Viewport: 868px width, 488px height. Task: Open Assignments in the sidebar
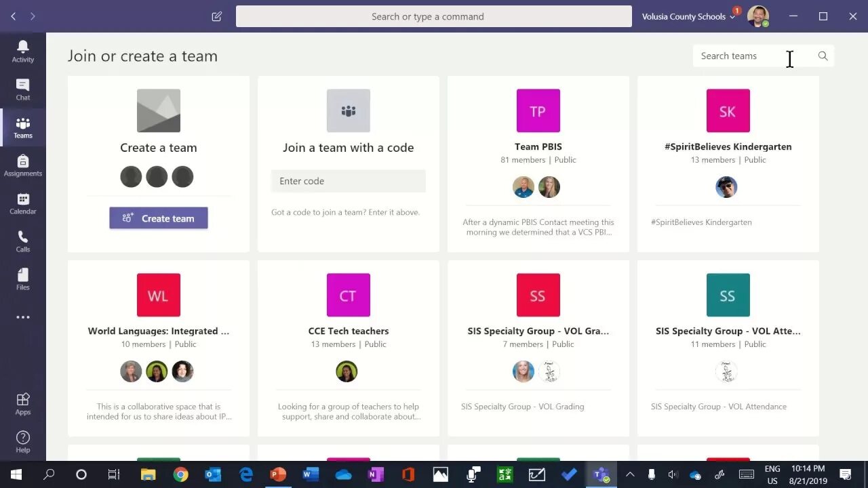click(x=23, y=165)
